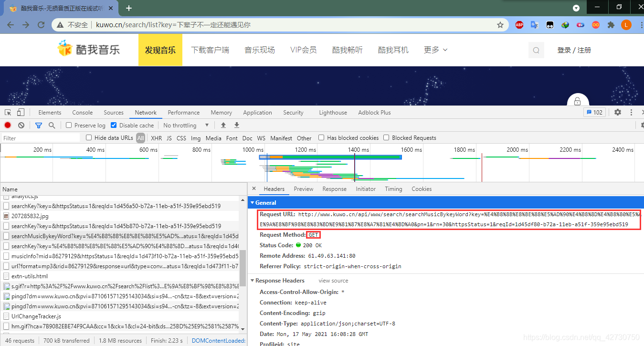Open the extensions puzzle-piece icon
The width and height of the screenshot is (644, 346).
[x=611, y=25]
